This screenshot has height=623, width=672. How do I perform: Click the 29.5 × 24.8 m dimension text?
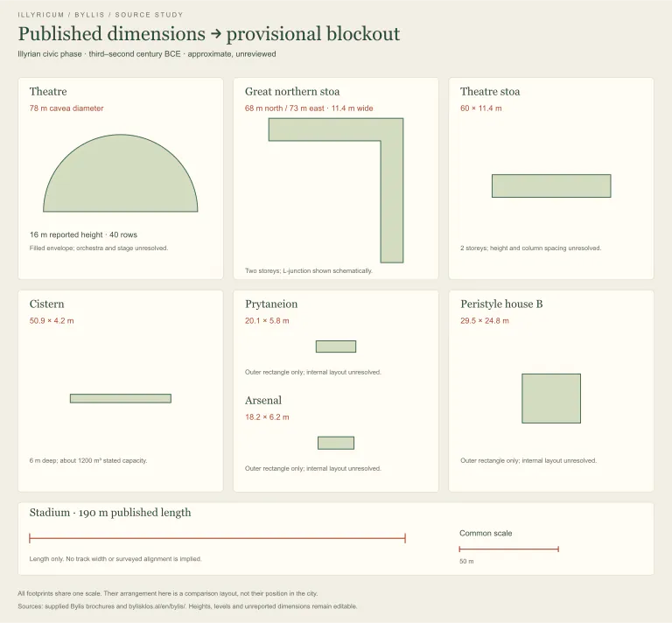(485, 321)
